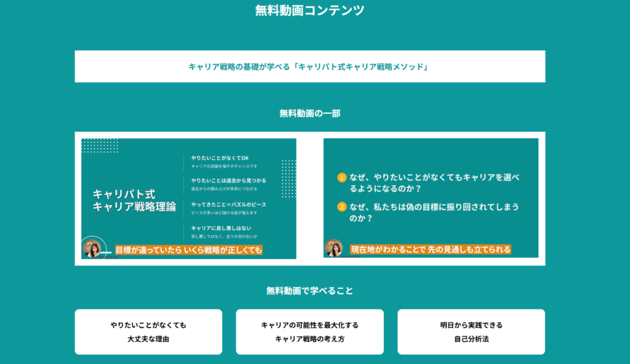Image resolution: width=630 pixels, height=364 pixels.
Task: Click the やってきたこと＝パズルのピース bullet point
Action: 228,204
